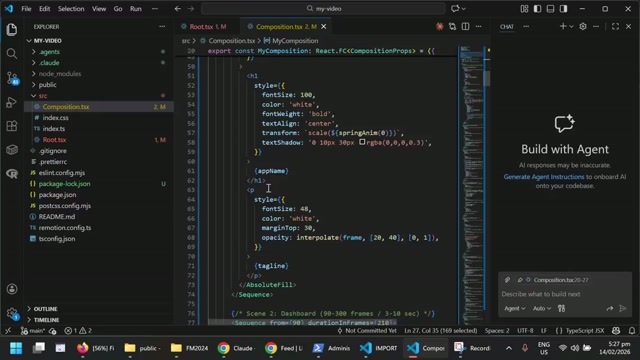
Task: Open the Edit menu
Action: pos(44,9)
